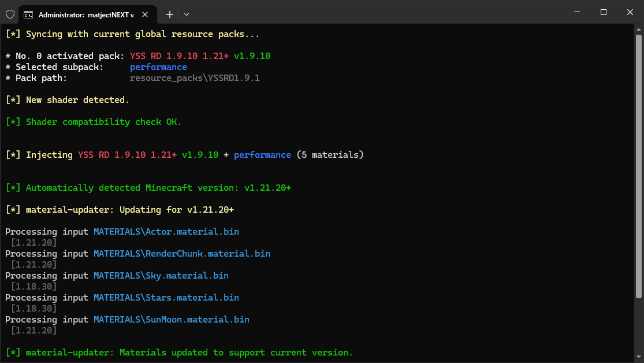Click '* Pack path:' label

[36, 78]
